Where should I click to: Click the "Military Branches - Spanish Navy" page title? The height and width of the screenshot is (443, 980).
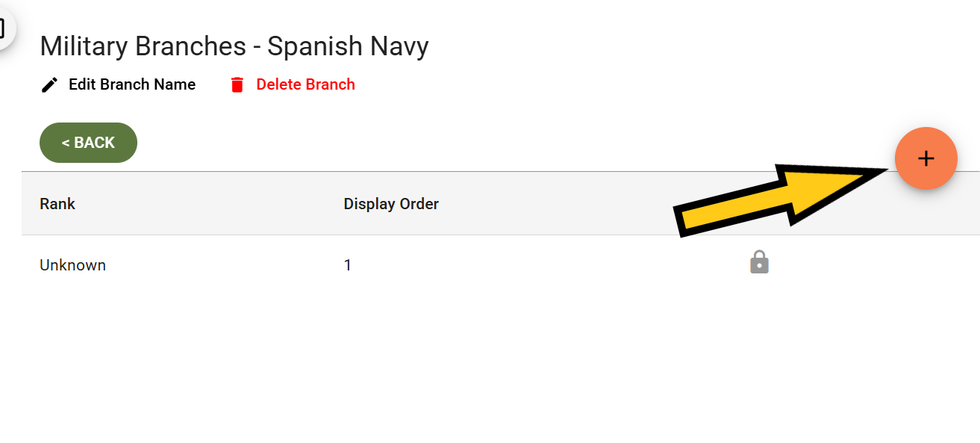(x=234, y=46)
